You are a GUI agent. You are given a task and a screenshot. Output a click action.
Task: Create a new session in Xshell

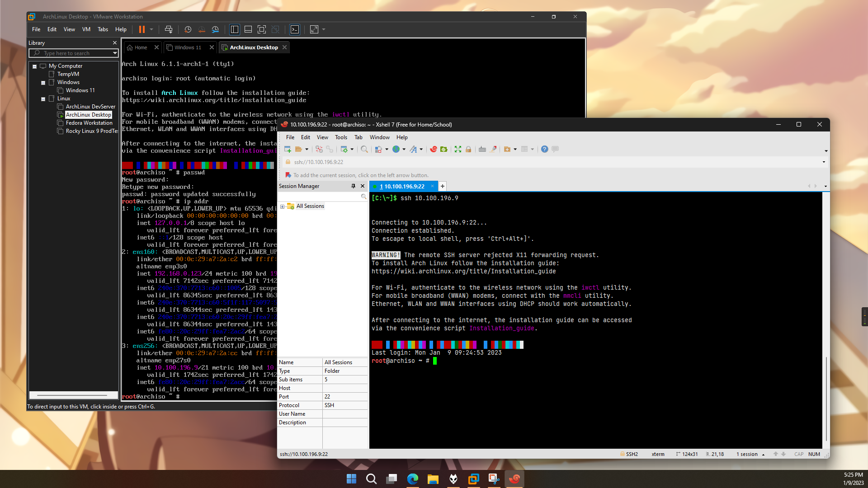(287, 149)
